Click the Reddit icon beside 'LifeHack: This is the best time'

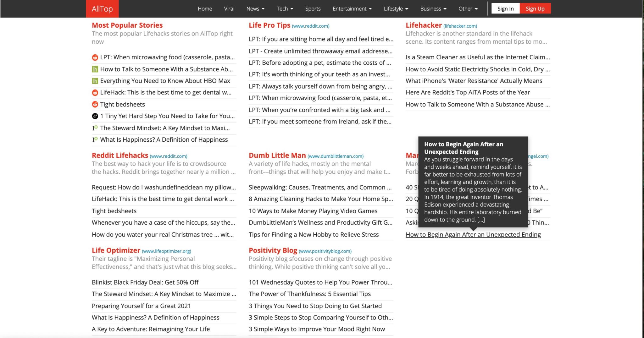95,93
